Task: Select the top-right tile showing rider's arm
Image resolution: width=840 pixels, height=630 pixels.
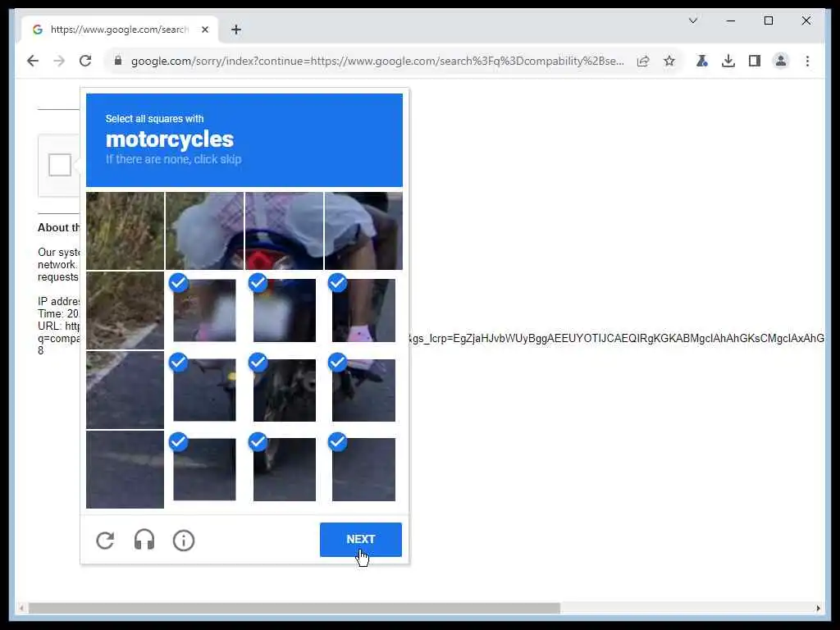Action: [x=363, y=231]
